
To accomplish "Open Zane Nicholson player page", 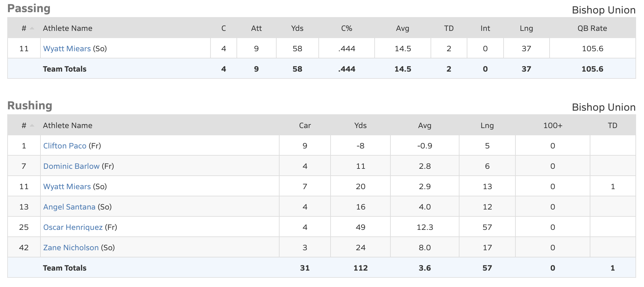I will (71, 247).
